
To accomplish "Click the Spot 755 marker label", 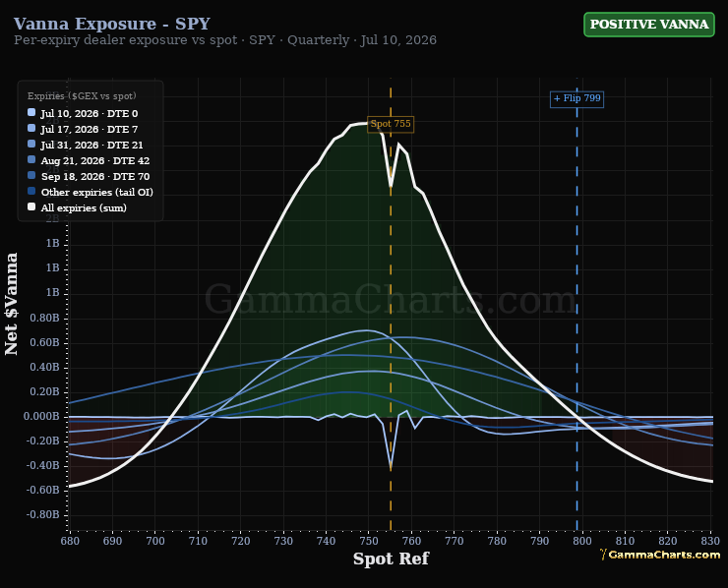I will pos(391,124).
